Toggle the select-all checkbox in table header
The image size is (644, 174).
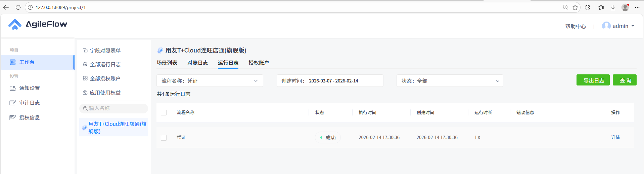(164, 113)
